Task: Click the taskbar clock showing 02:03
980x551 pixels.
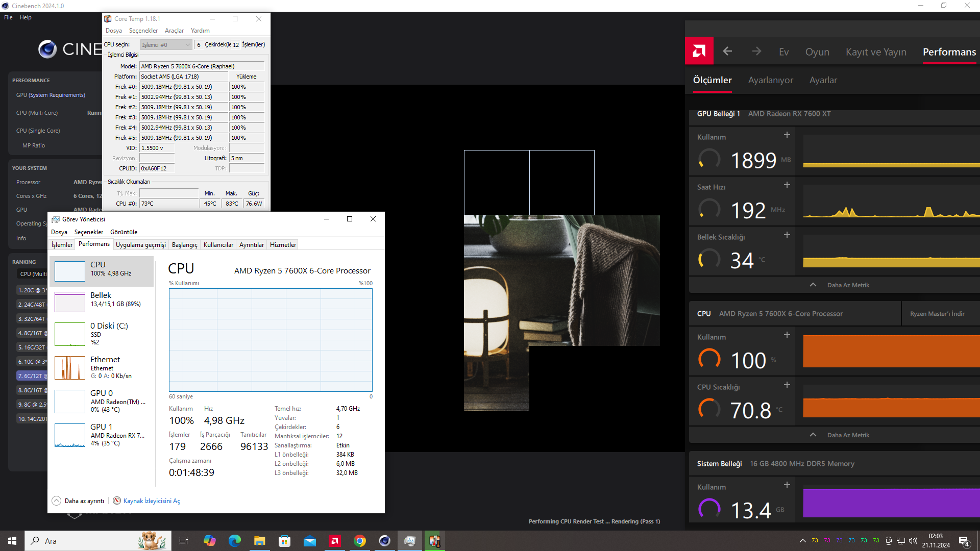Action: point(936,541)
